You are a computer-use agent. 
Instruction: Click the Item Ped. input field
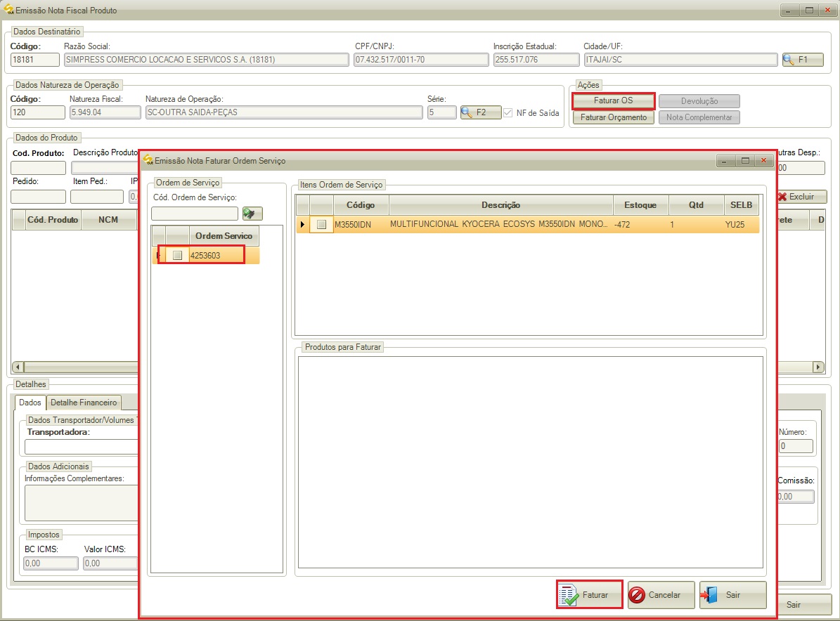coord(97,197)
